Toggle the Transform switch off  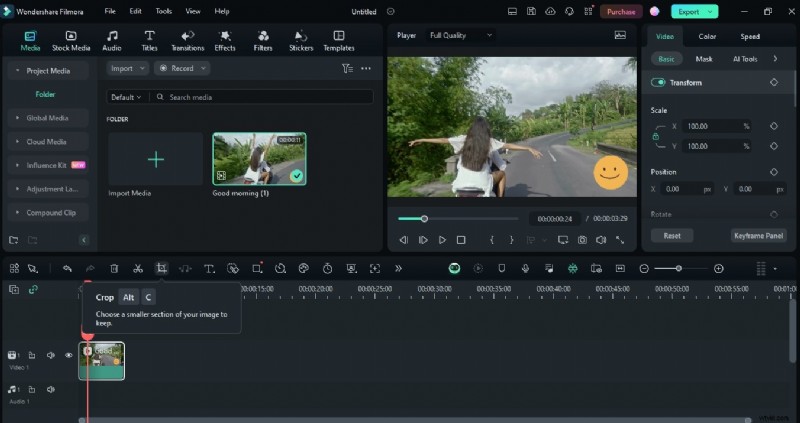click(x=659, y=83)
